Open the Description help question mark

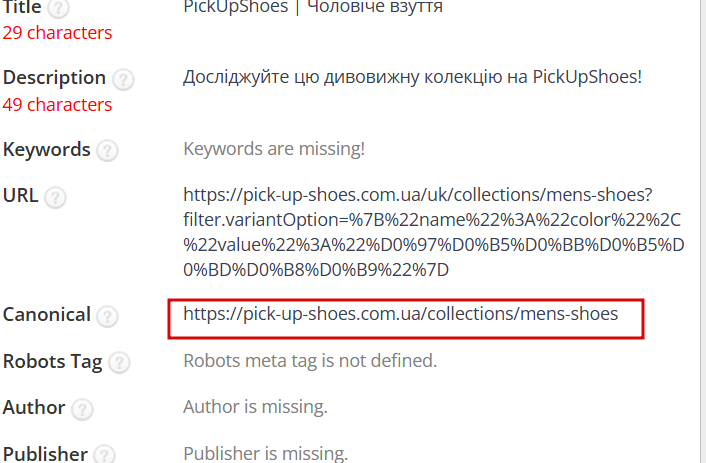(x=123, y=79)
